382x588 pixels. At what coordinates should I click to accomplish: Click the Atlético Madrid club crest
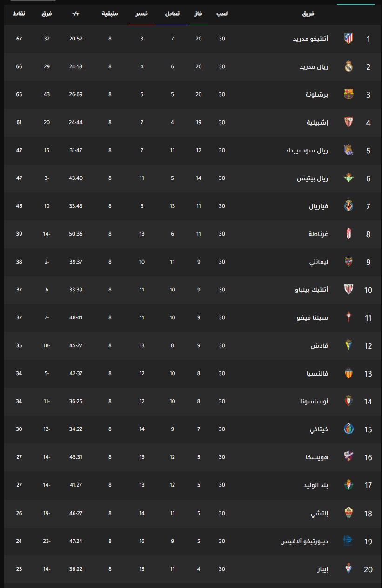coord(348,39)
